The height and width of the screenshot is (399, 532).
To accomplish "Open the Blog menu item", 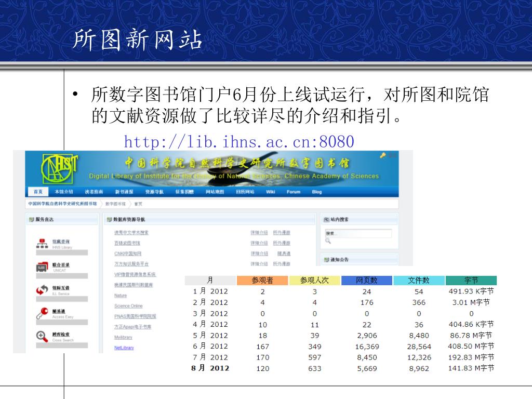I will pos(317,192).
